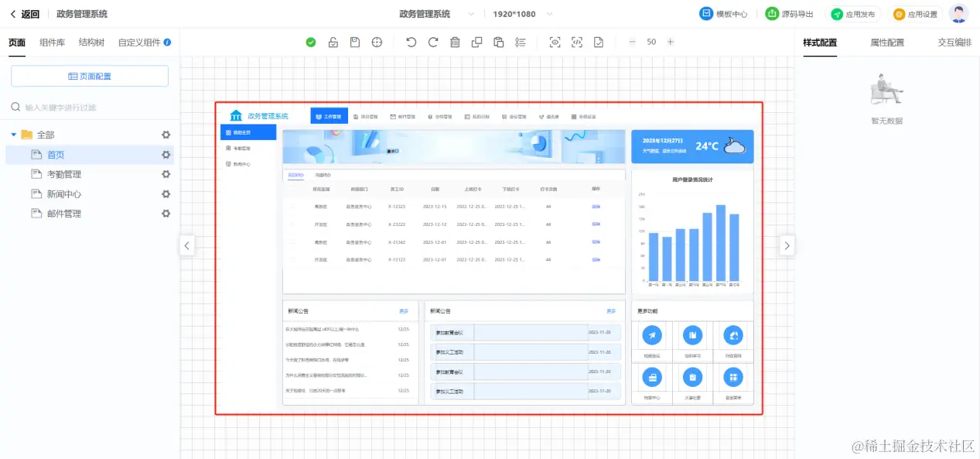The image size is (980, 459).
Task: Click the list settings icon in toolbar
Action: click(521, 43)
